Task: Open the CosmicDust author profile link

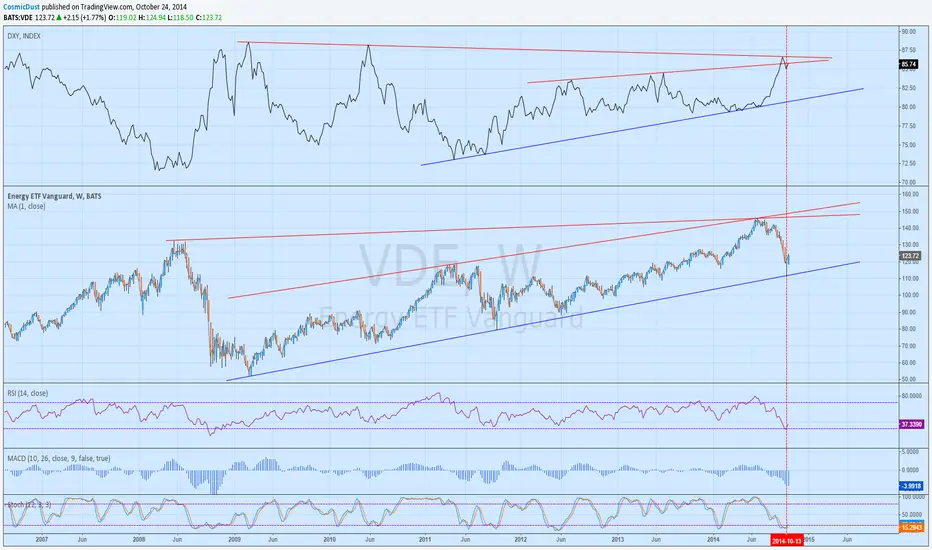Action: (21, 7)
